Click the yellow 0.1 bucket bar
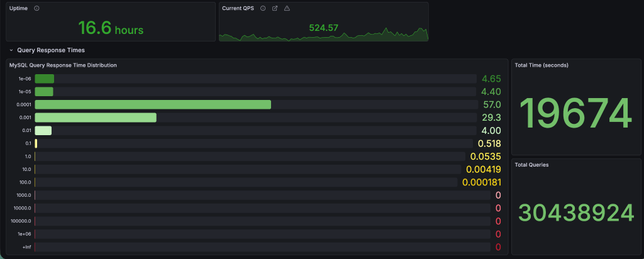 coord(36,143)
